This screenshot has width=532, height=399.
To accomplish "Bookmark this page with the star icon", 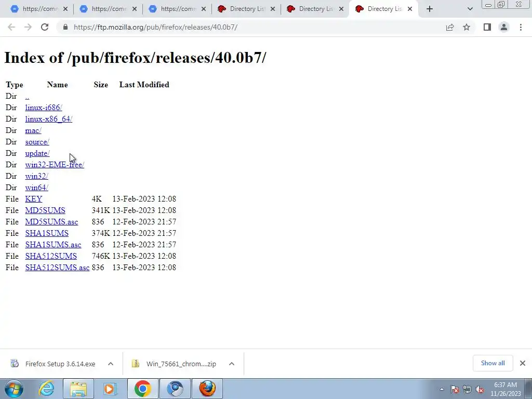I will [x=467, y=27].
